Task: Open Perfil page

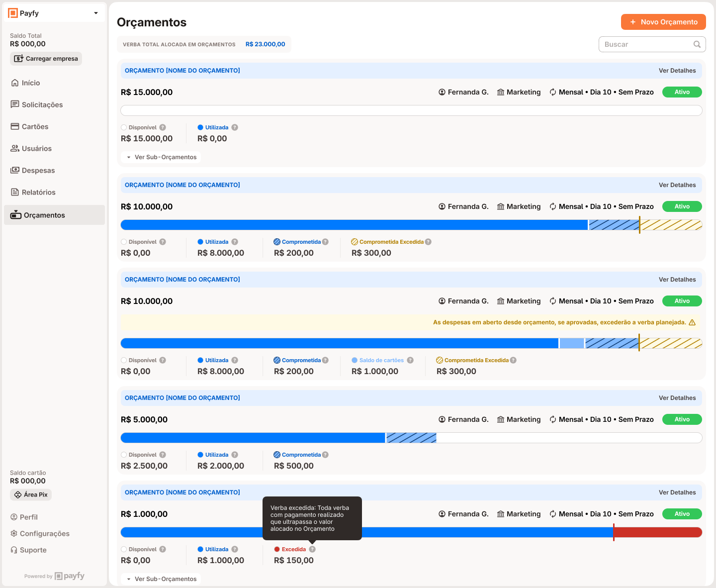Action: [x=24, y=517]
